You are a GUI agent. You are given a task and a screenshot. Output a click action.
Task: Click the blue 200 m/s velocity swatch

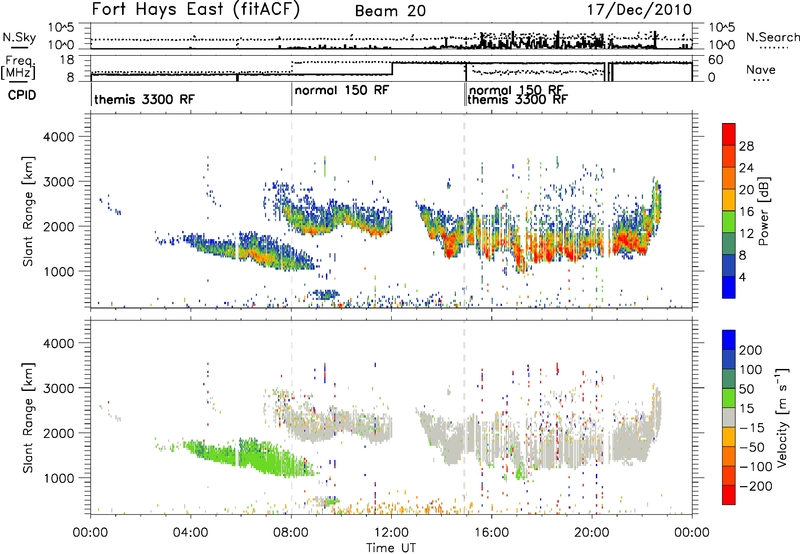(729, 340)
